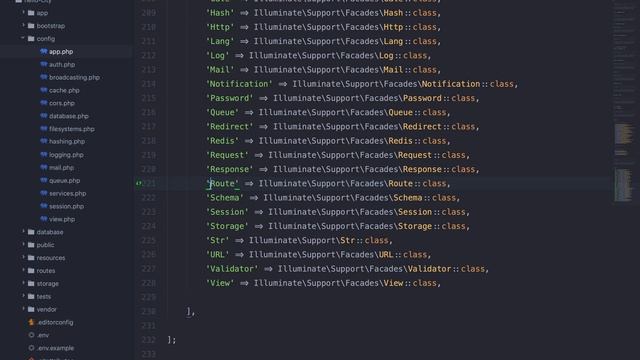Image resolution: width=640 pixels, height=360 pixels.
Task: Click the app folder icon
Action: tap(31, 13)
